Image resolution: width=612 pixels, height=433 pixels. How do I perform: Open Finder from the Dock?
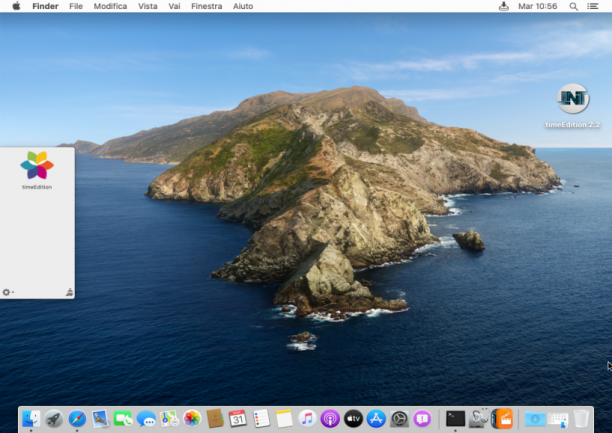click(31, 419)
